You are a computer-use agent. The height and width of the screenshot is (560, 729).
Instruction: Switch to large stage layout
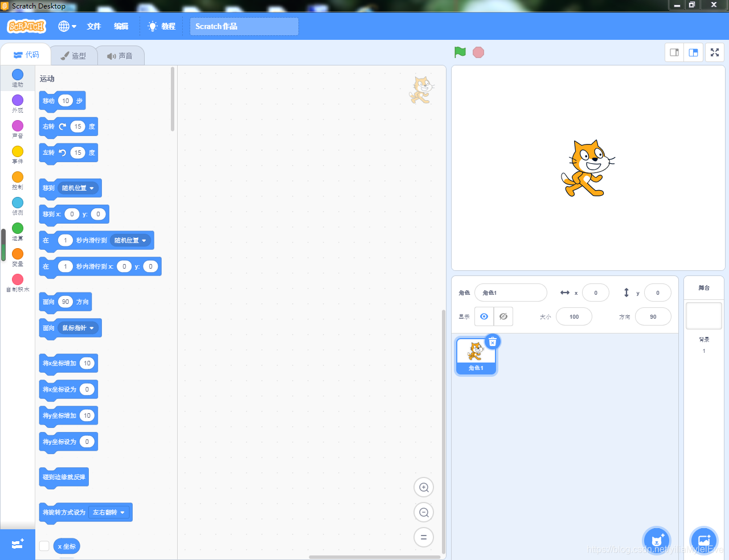(x=693, y=52)
